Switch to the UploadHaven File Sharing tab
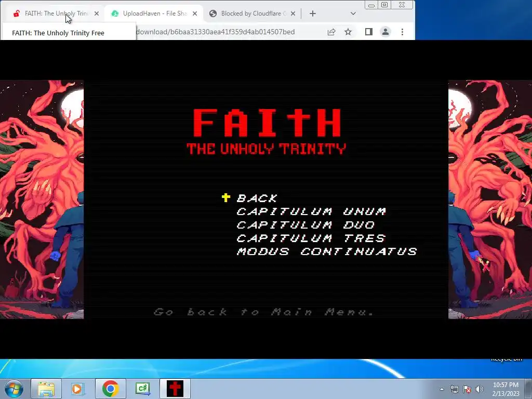This screenshot has width=532, height=399. [x=154, y=14]
